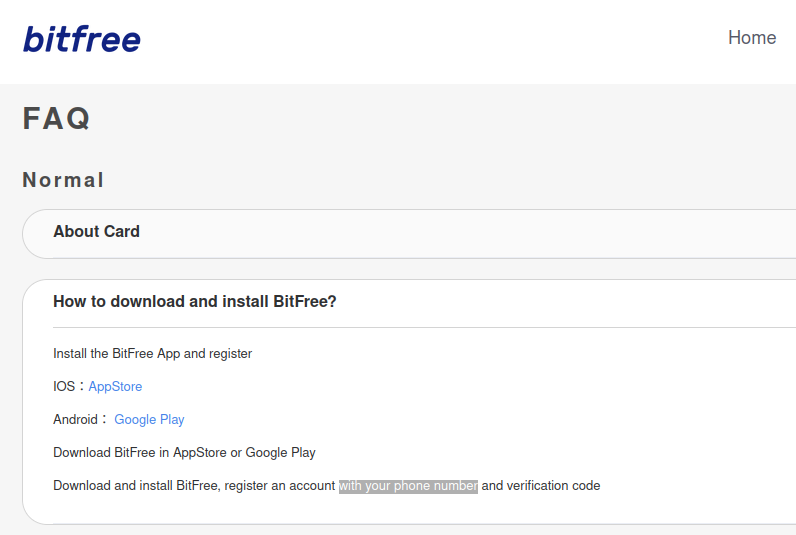Viewport: 796px width, 535px height.
Task: Open the Home menu item
Action: (x=751, y=38)
